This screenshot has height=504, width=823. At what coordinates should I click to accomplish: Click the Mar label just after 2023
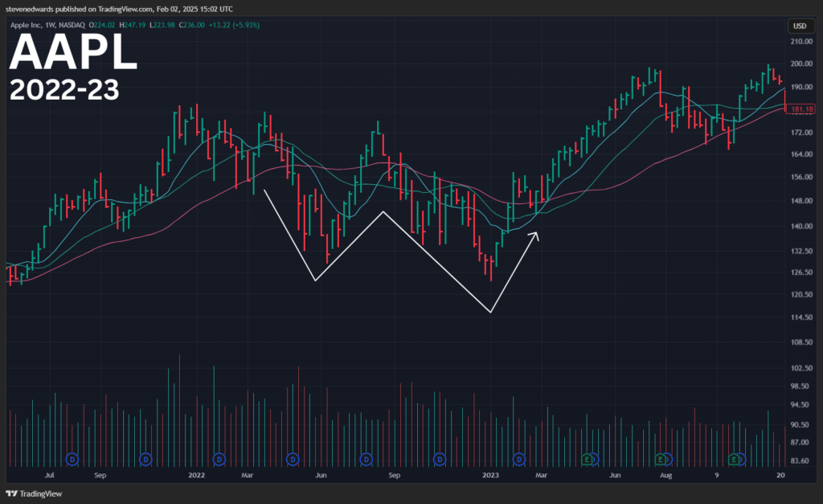tap(541, 475)
